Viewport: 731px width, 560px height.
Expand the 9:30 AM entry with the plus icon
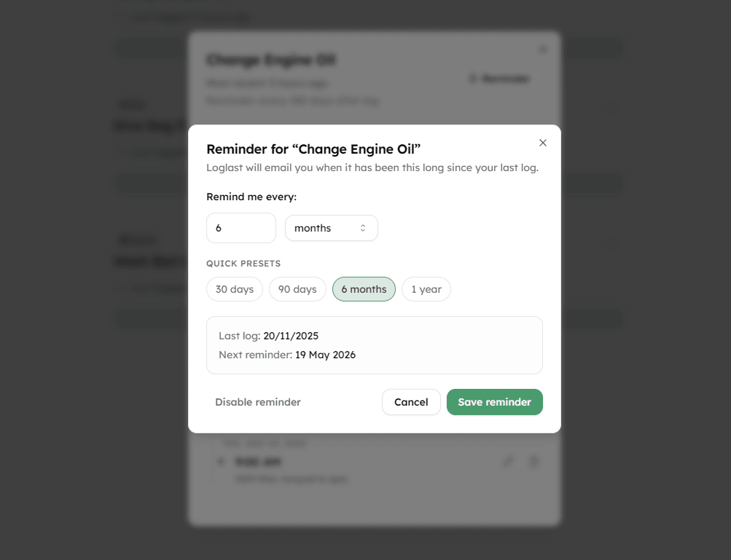click(221, 461)
